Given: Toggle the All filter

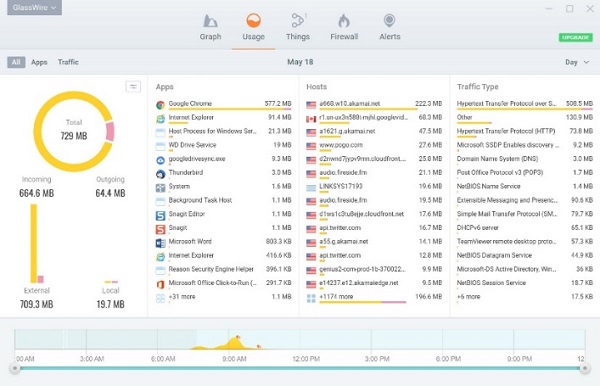Looking at the screenshot, I should click(16, 62).
